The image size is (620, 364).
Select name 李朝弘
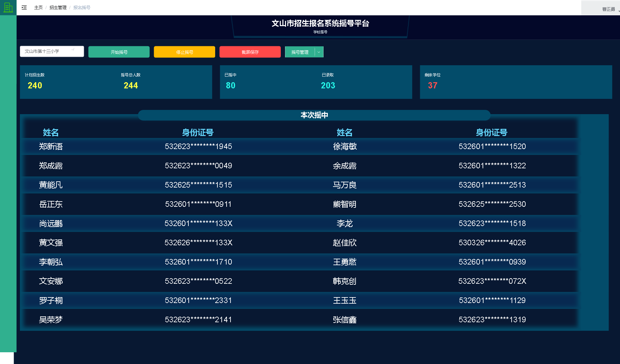51,262
